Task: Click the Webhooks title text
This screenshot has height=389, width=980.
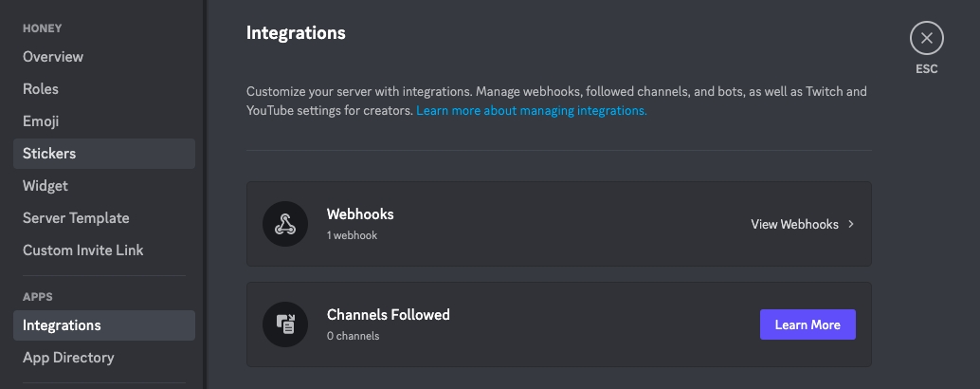Action: point(360,213)
